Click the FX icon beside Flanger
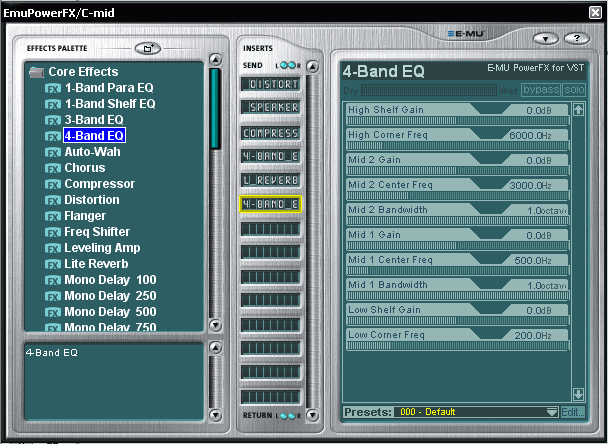This screenshot has height=444, width=608. pos(53,216)
